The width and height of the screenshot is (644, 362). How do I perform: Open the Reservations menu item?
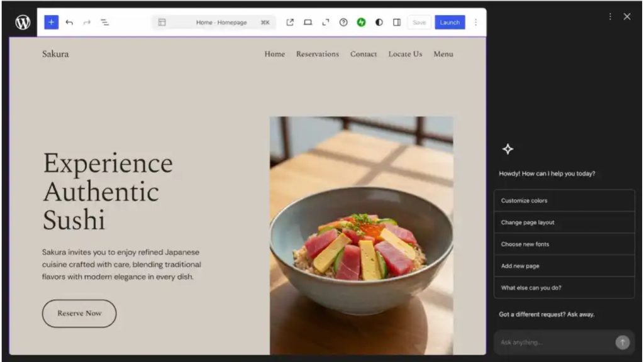point(318,54)
